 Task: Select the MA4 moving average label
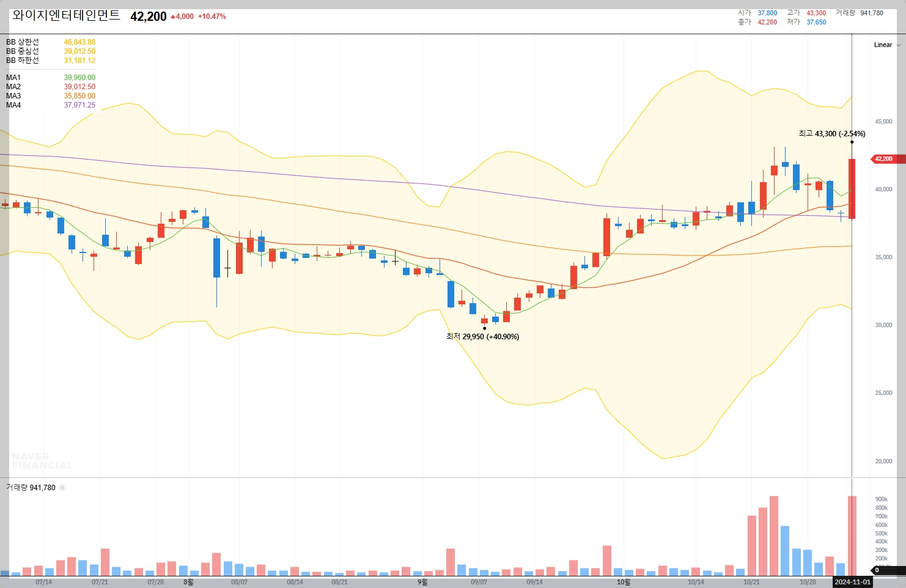tap(13, 105)
